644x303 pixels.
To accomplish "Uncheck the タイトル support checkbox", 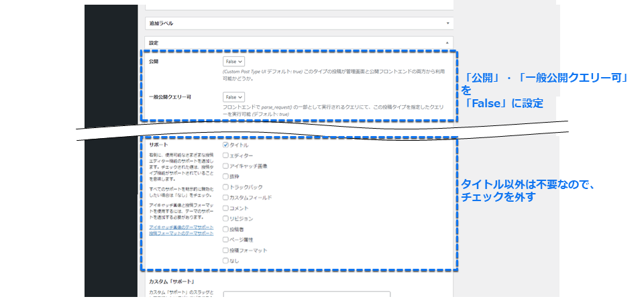I will (226, 145).
